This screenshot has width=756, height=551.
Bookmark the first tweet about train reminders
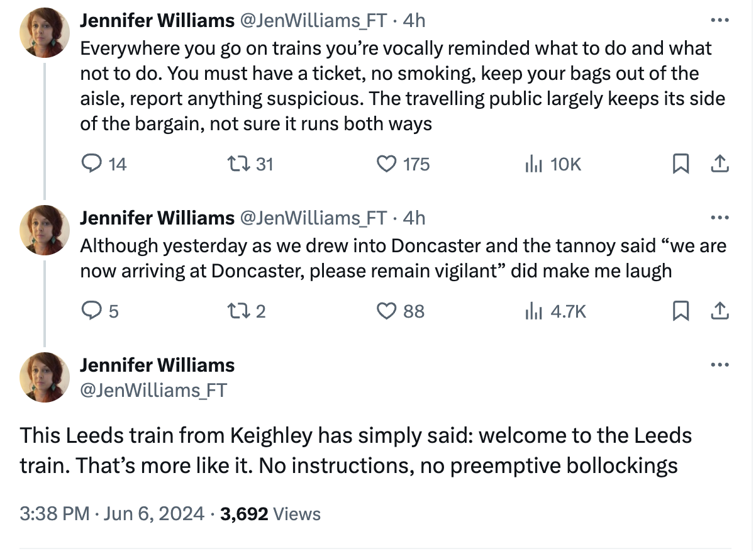(680, 164)
